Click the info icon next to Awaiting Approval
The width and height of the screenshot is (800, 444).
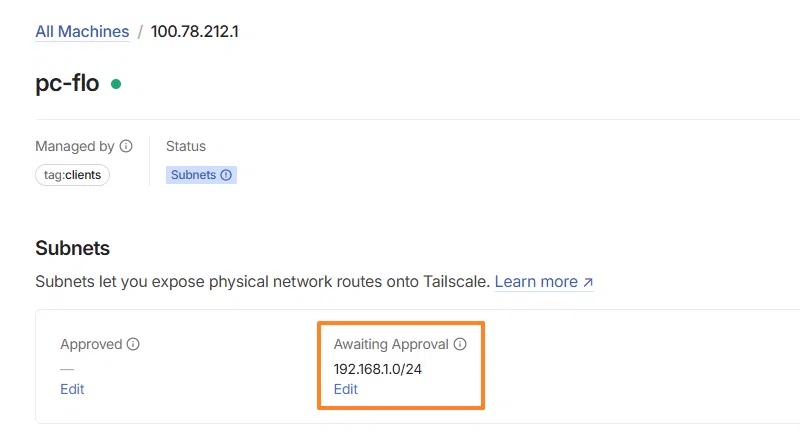click(460, 344)
